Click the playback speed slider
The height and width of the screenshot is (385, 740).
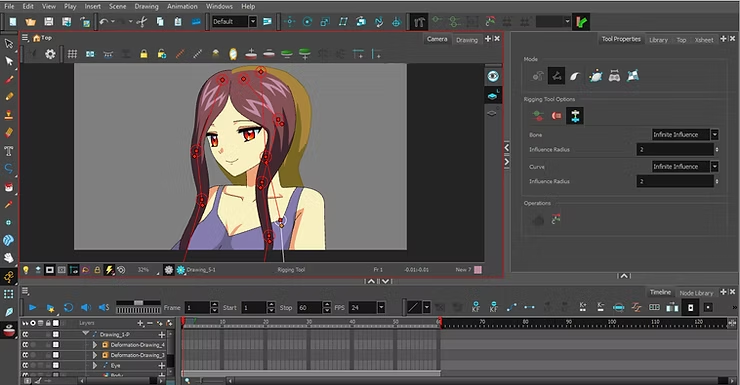(138, 302)
